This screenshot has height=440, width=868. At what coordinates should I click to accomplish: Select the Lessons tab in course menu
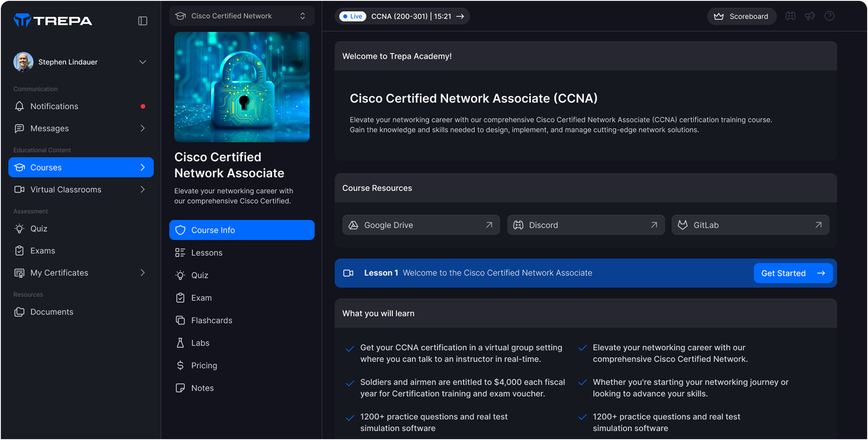pyautogui.click(x=242, y=253)
